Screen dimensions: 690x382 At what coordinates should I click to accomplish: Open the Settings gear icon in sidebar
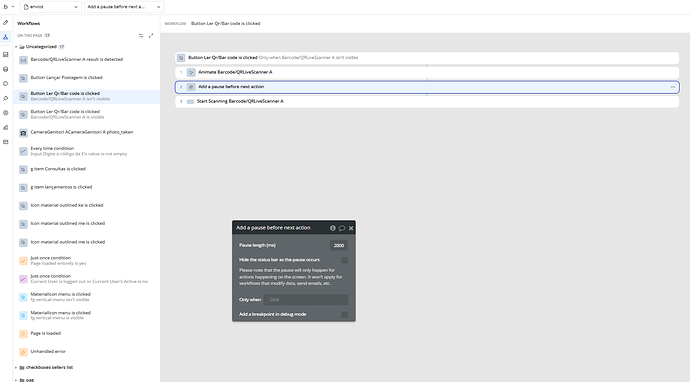(6, 113)
